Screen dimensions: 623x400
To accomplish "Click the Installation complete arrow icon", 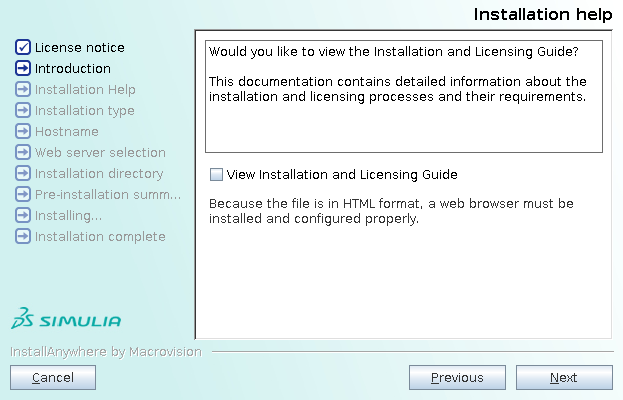I will (x=23, y=236).
